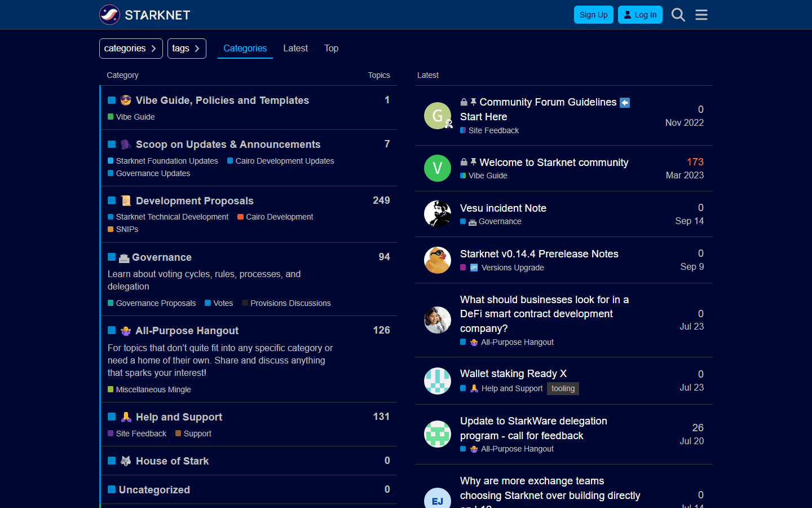The width and height of the screenshot is (812, 508).
Task: Open the Development Proposals category
Action: pos(195,200)
